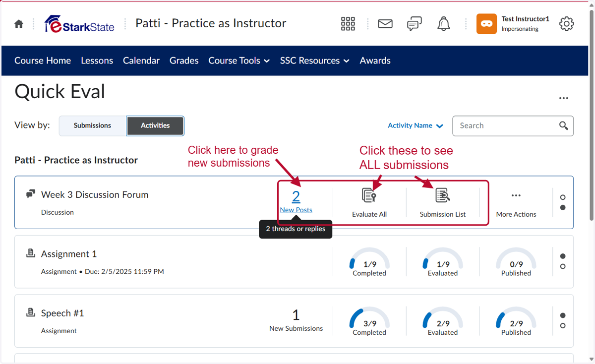Switch view to Activities
This screenshot has width=595, height=364.
point(155,125)
